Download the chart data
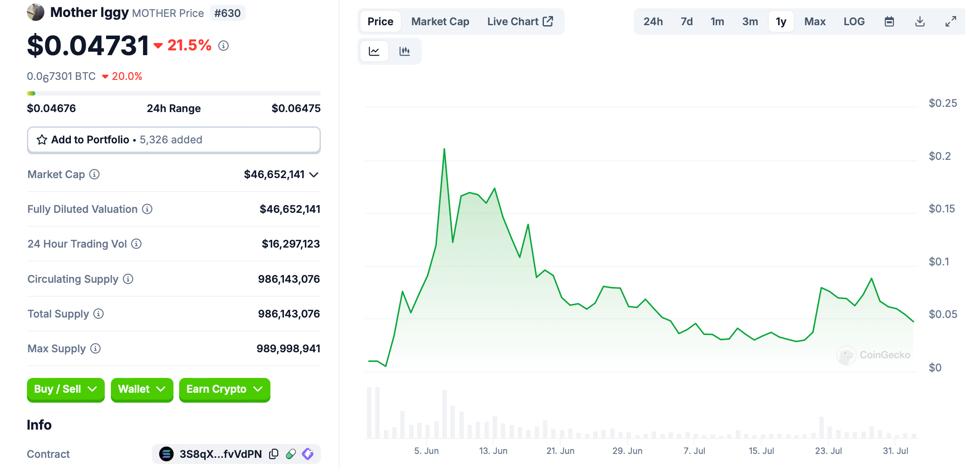This screenshot has width=980, height=470. 920,21
